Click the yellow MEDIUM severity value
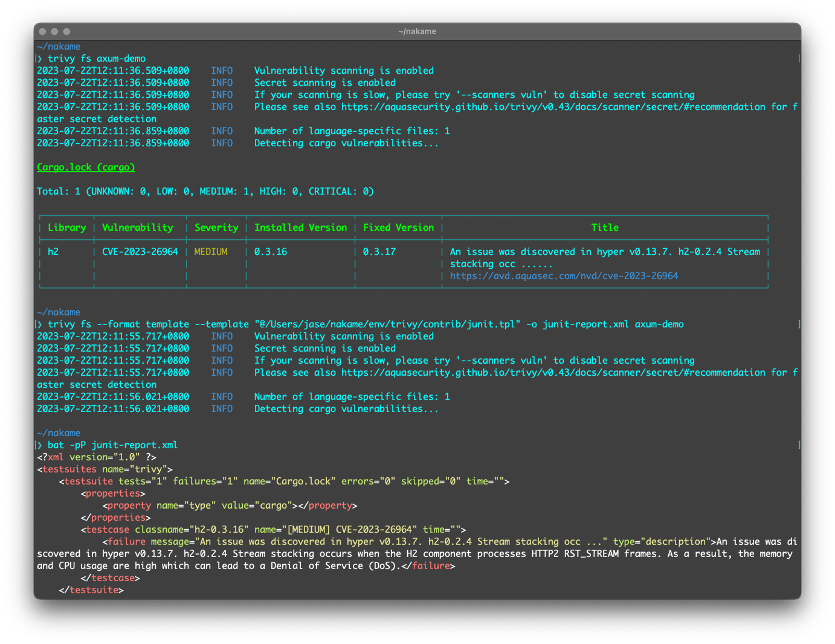 tap(211, 252)
